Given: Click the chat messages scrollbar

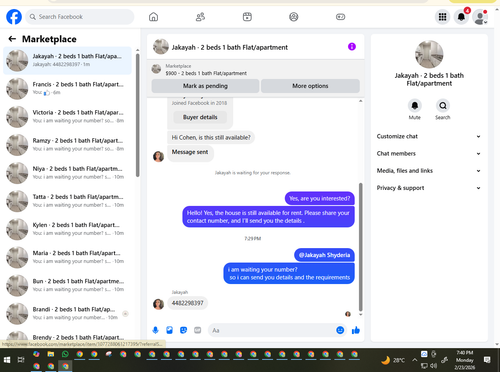Looking at the screenshot, I should [360, 247].
